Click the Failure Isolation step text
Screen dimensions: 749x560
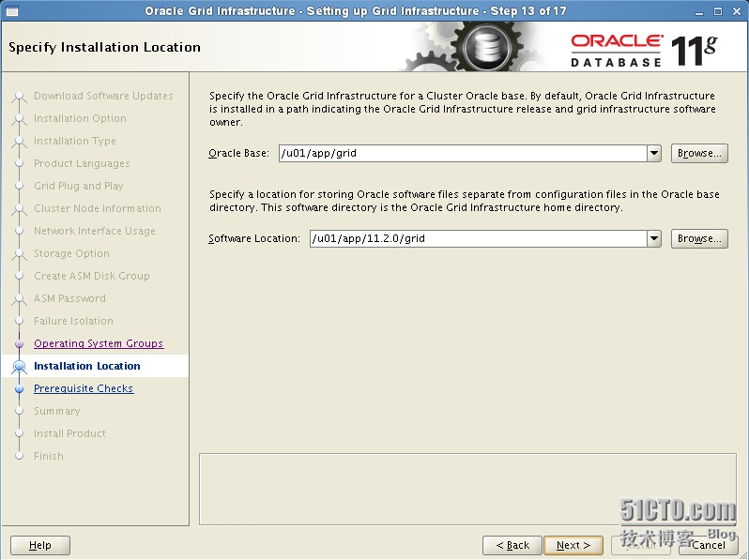point(73,321)
